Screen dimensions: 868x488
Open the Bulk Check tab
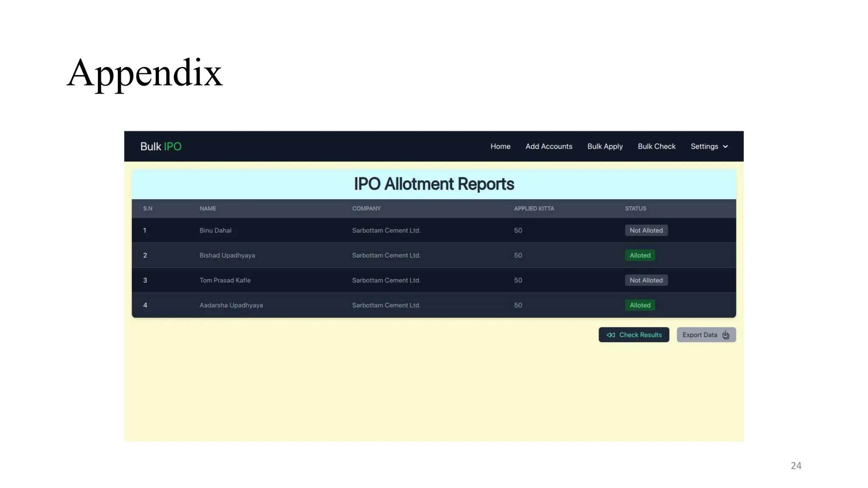pos(656,147)
